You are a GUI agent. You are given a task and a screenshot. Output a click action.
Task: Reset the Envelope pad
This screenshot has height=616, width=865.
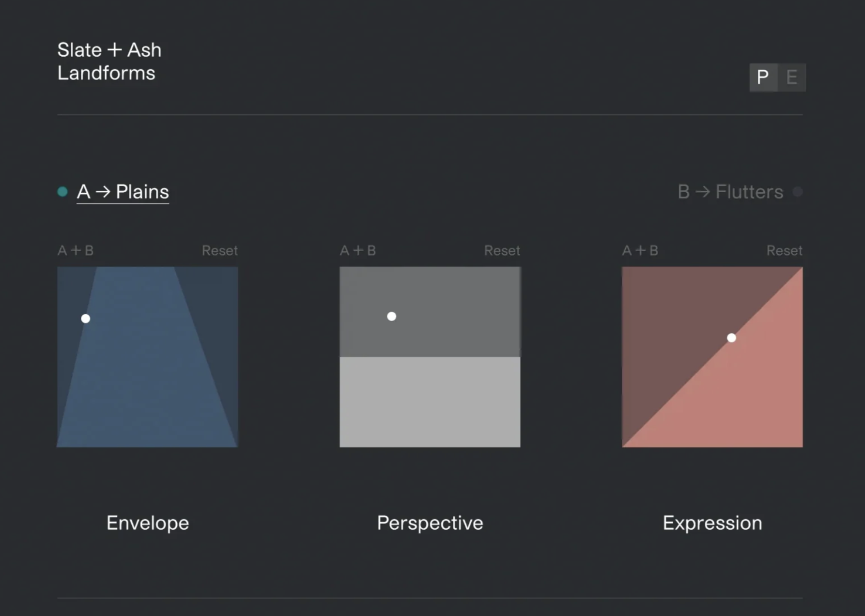(219, 250)
